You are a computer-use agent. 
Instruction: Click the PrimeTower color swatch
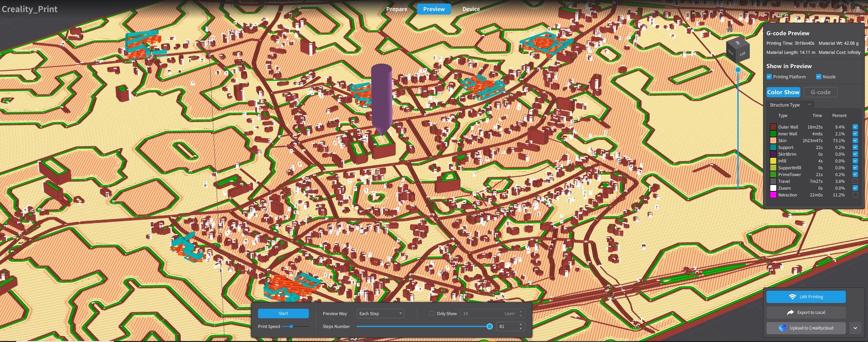773,175
